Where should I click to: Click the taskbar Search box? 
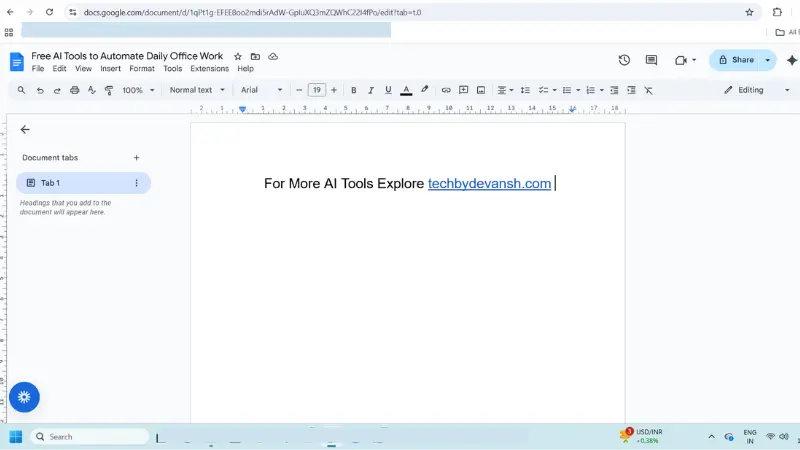pos(90,437)
